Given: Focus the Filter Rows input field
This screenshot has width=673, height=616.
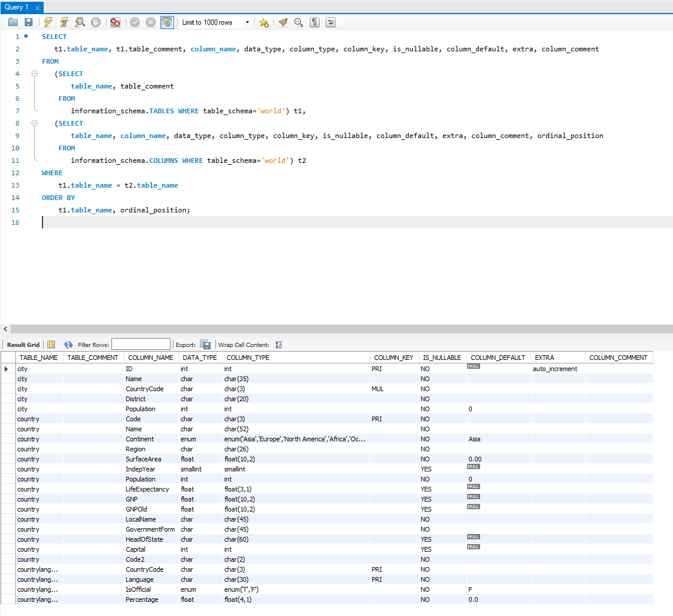Looking at the screenshot, I should (141, 344).
